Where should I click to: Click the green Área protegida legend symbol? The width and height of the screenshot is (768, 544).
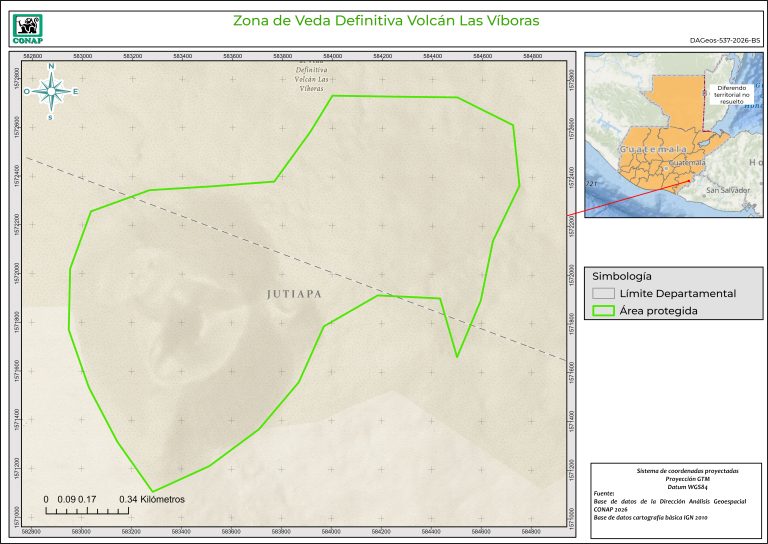click(x=601, y=311)
